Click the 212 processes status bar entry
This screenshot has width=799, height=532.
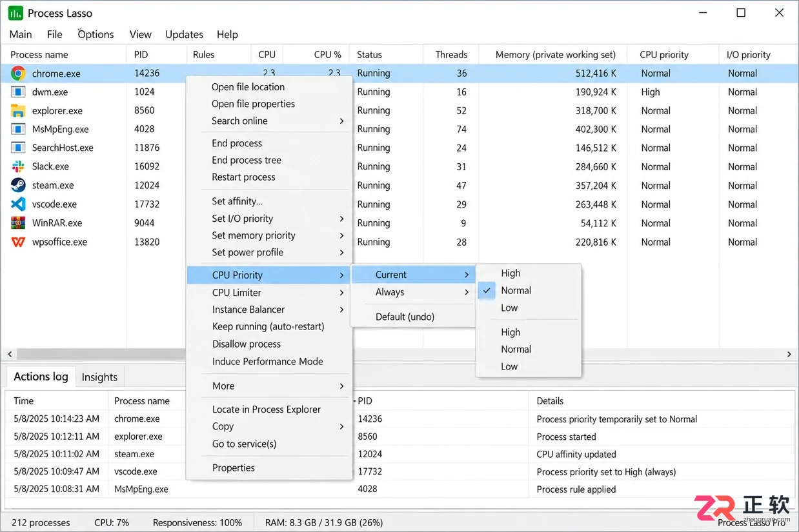[41, 522]
